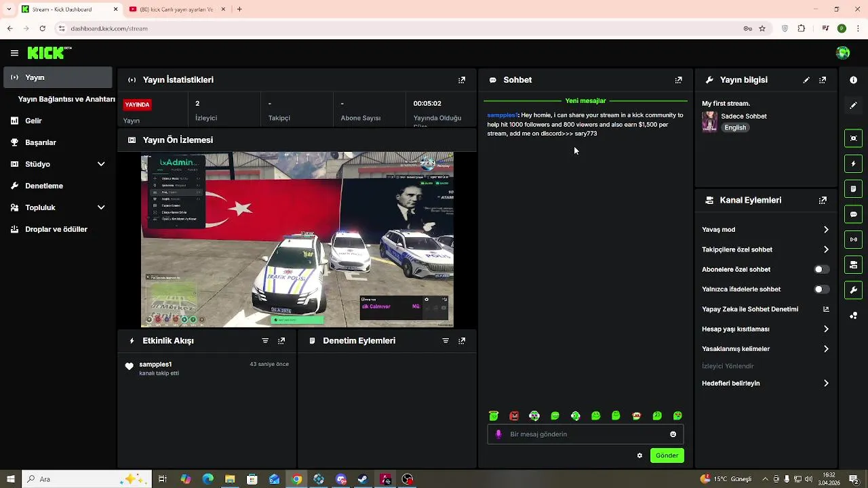Click the info icon in right sidebar
The height and width of the screenshot is (488, 868).
[x=854, y=80]
